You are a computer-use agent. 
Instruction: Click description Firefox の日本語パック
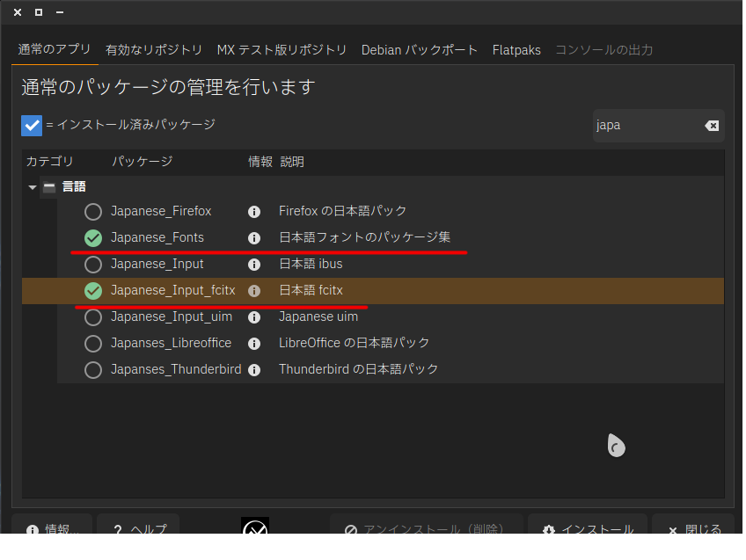[x=342, y=211]
